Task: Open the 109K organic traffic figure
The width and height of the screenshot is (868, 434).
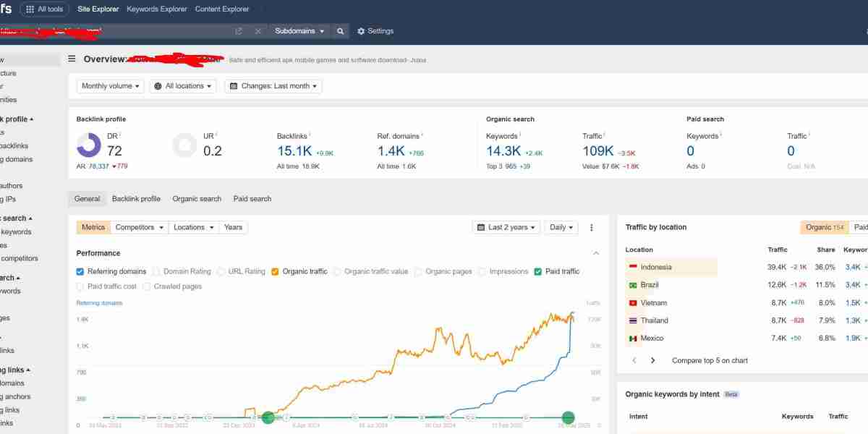Action: (598, 151)
